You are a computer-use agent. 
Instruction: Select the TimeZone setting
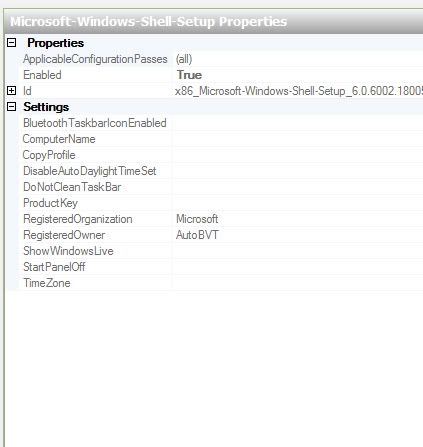click(47, 283)
